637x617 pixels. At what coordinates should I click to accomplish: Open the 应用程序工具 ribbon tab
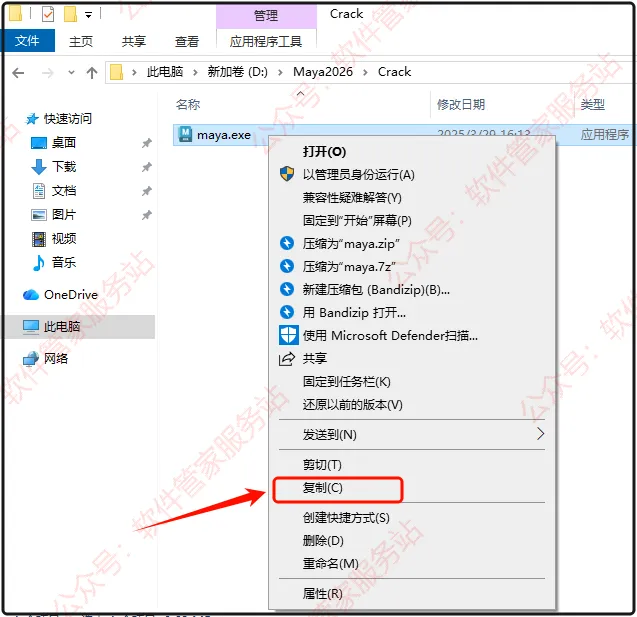[266, 41]
